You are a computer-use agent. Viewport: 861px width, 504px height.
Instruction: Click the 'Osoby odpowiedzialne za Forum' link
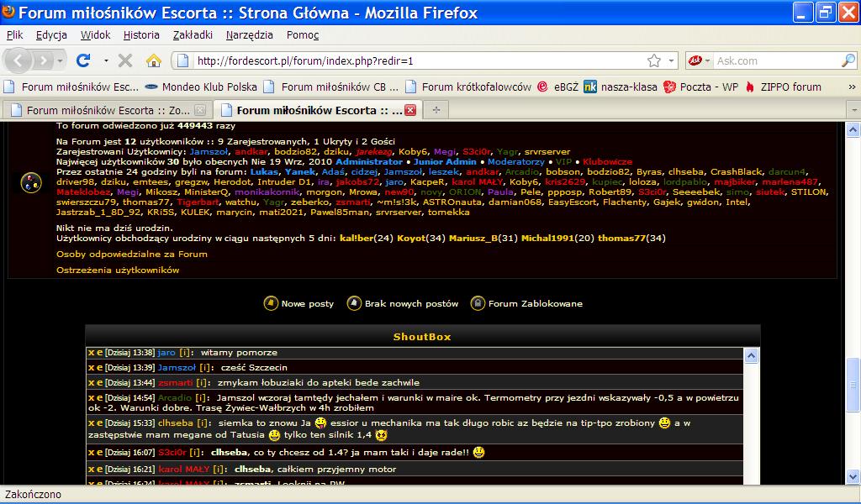click(x=132, y=254)
